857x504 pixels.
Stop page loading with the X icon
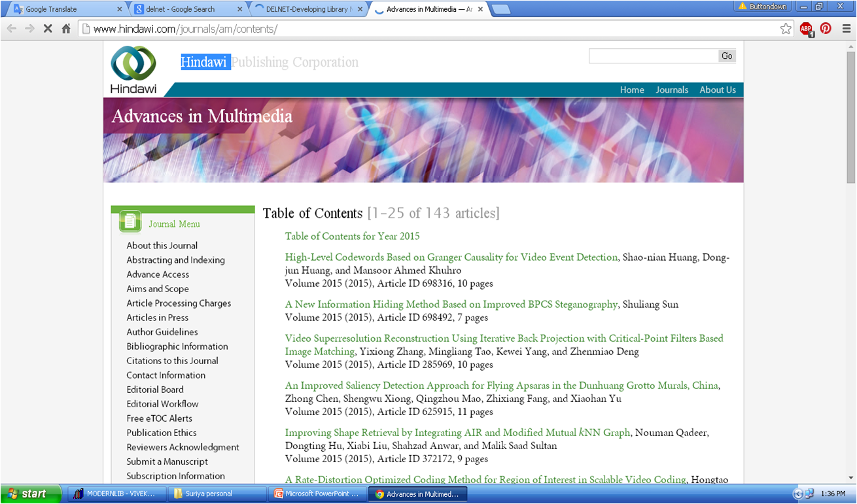coord(46,29)
